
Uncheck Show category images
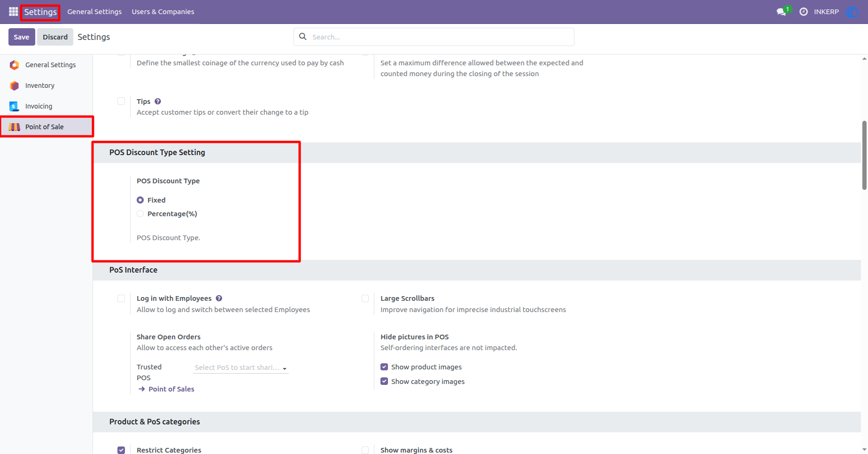[384, 382]
